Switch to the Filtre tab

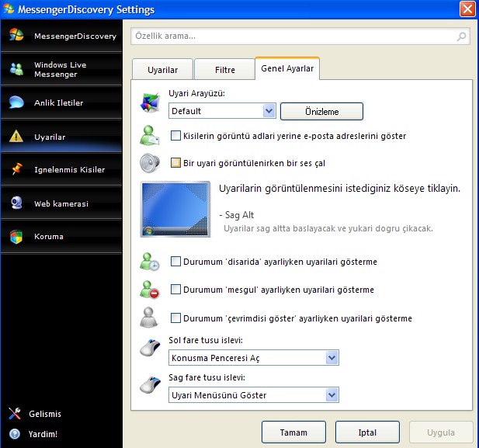coord(224,70)
